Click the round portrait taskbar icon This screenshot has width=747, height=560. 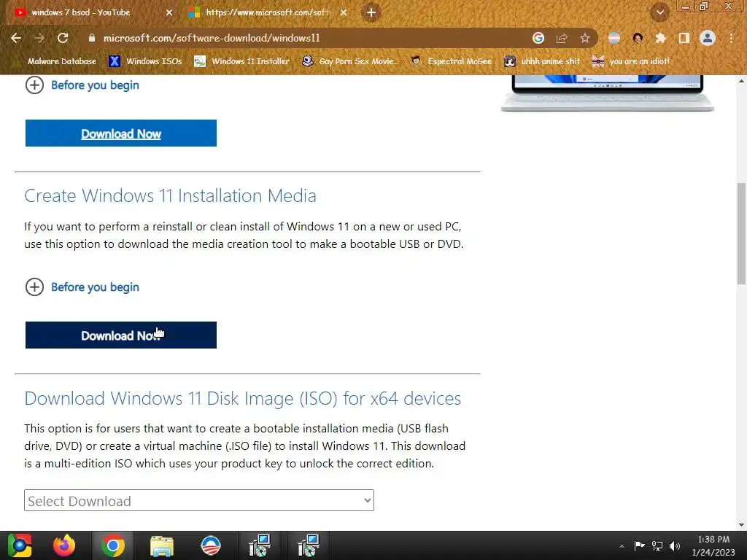[x=211, y=545]
